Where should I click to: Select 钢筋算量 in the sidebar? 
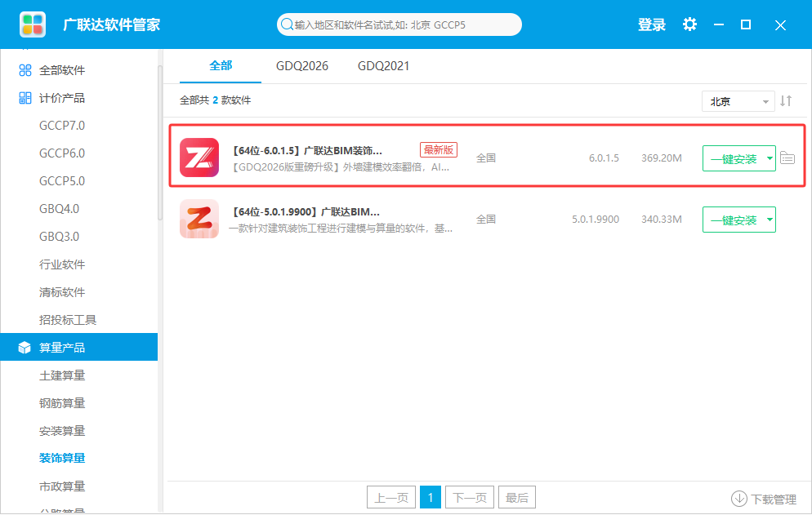62,403
